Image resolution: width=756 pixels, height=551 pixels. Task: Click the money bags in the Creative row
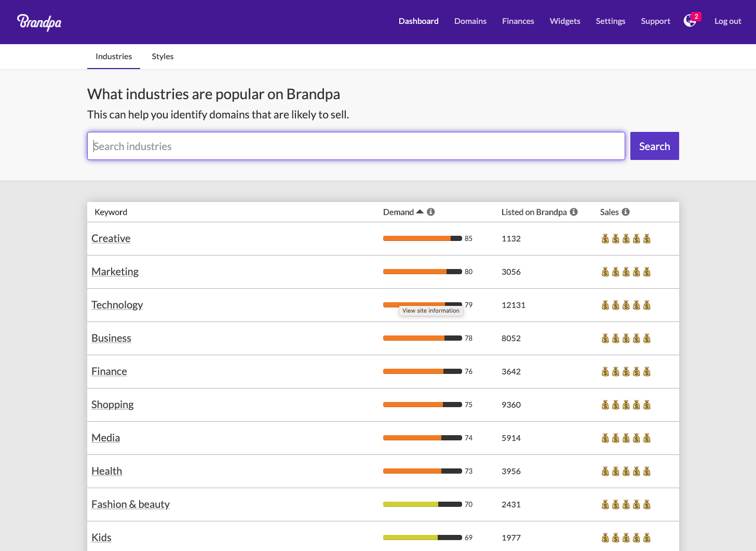[x=626, y=239]
